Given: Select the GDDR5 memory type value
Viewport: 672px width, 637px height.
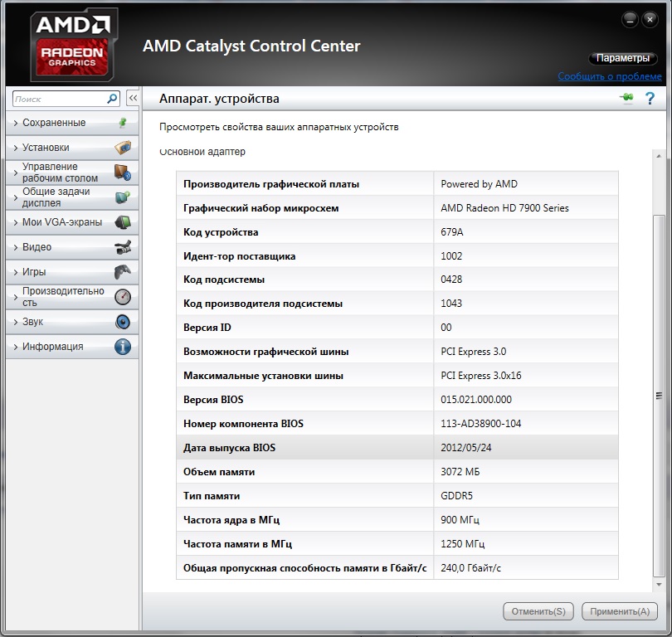Looking at the screenshot, I should pyautogui.click(x=456, y=496).
